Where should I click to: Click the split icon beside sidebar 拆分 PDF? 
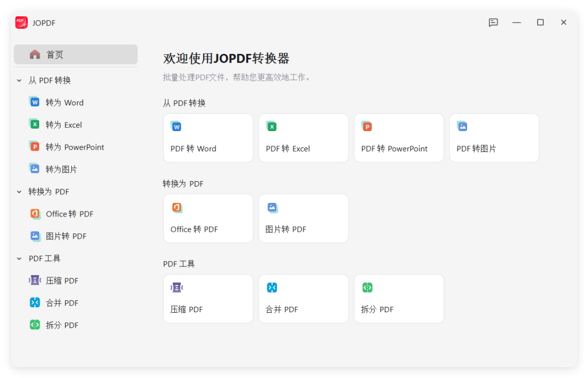(35, 325)
